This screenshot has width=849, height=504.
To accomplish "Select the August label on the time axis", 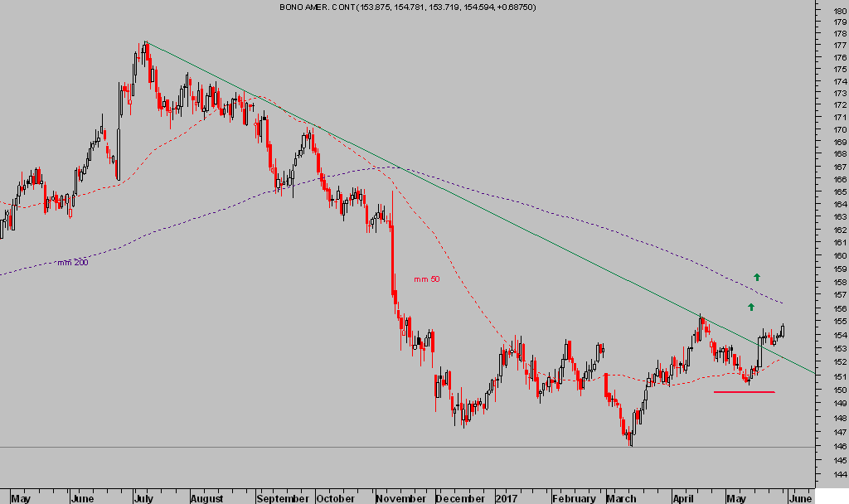I will click(206, 498).
